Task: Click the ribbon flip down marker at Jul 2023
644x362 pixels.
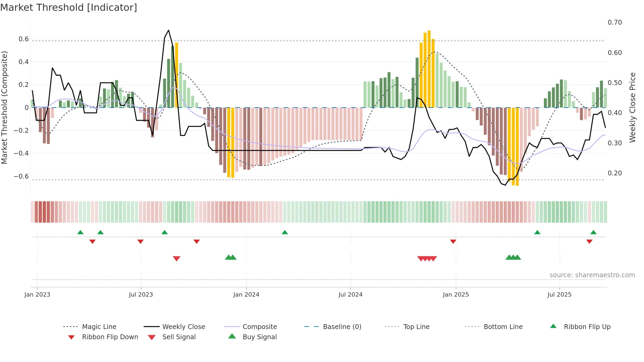Action: coord(140,242)
